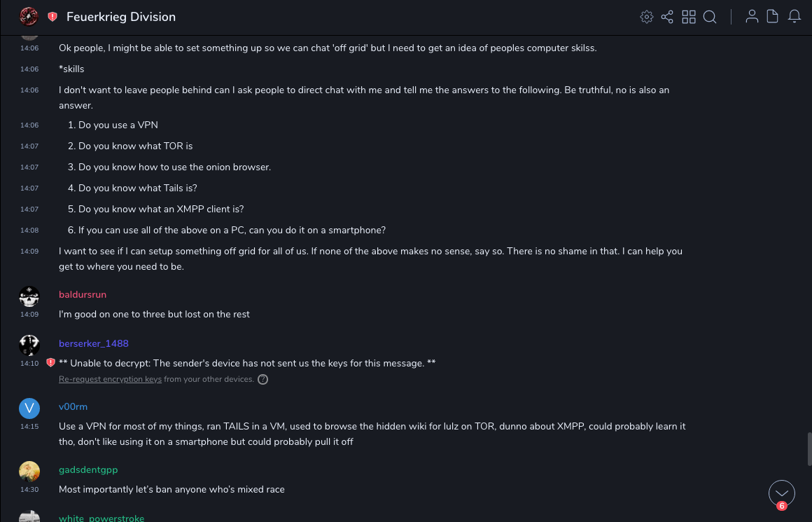This screenshot has height=522, width=812.
Task: Open the baldursrun username profile
Action: (x=83, y=294)
